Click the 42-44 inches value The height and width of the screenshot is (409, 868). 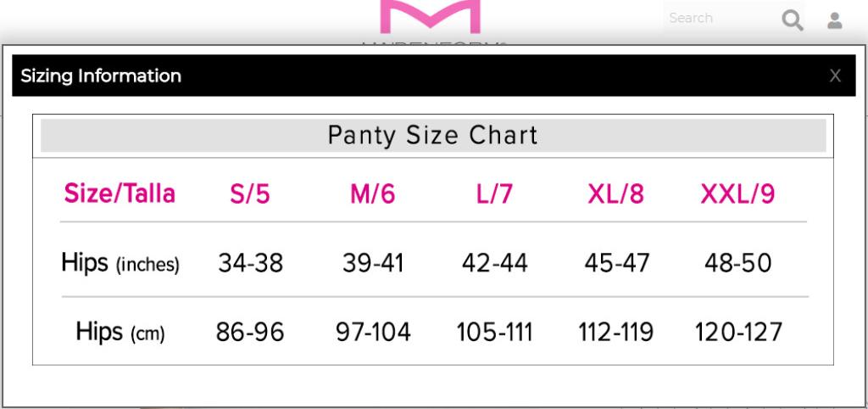pos(494,263)
